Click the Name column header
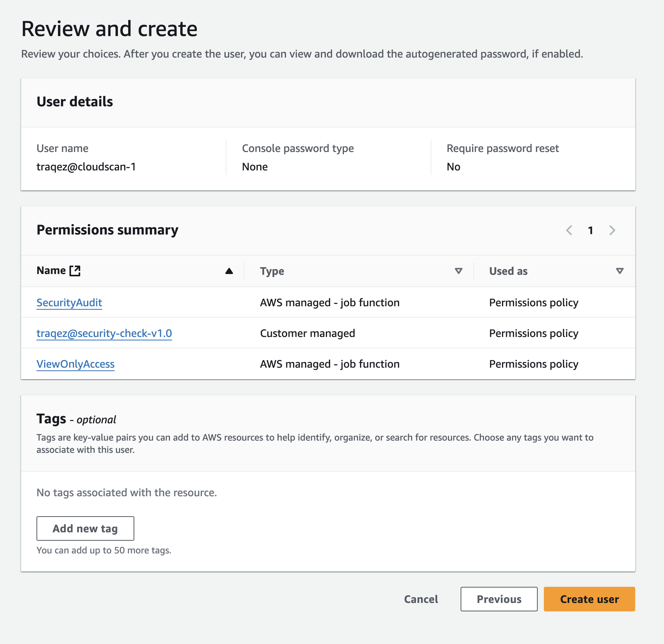This screenshot has width=664, height=644. tap(51, 270)
